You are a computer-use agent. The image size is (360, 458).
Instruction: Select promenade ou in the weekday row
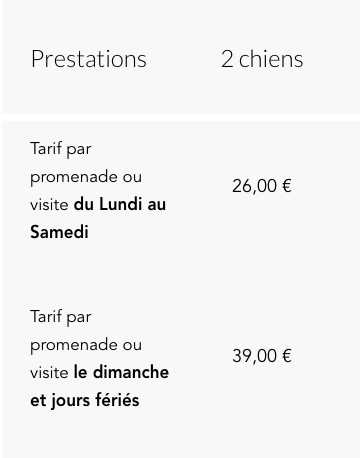(x=86, y=177)
